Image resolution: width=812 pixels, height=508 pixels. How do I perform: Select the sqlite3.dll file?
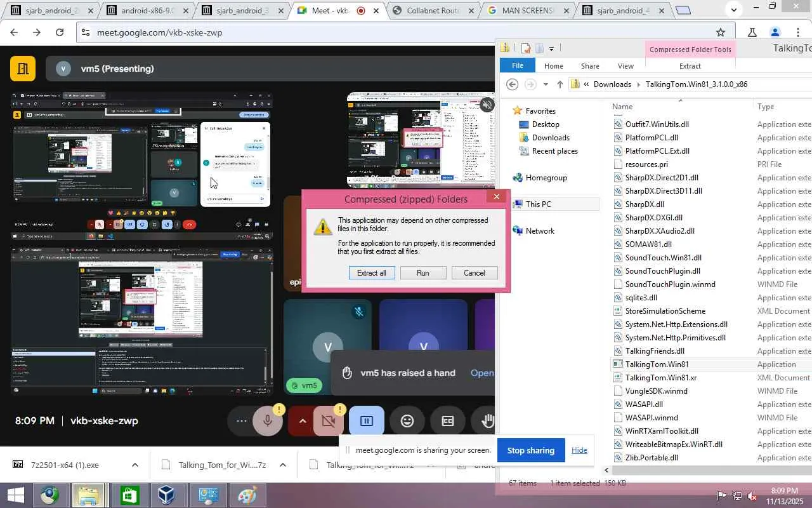coord(641,298)
